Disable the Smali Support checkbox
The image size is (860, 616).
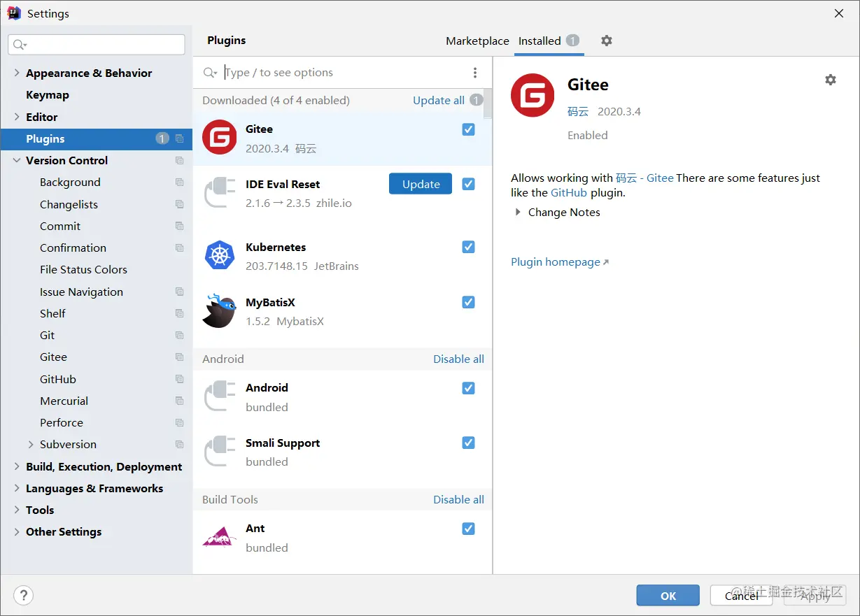click(x=469, y=443)
